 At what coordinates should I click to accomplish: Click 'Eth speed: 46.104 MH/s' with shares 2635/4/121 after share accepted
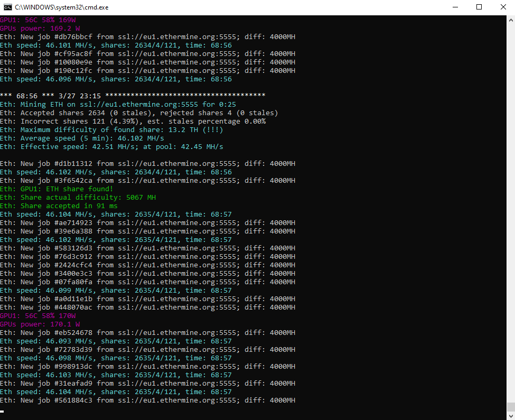(x=116, y=214)
